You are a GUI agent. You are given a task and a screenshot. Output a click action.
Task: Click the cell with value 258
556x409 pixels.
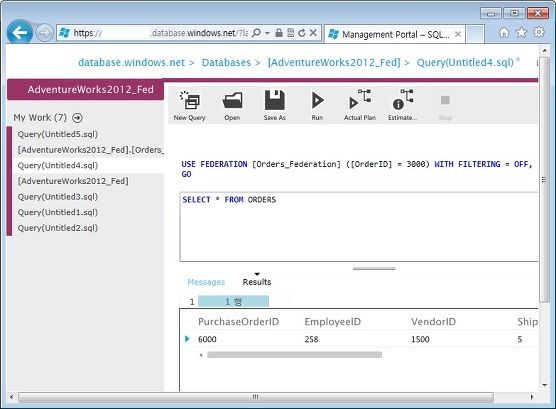tap(311, 339)
